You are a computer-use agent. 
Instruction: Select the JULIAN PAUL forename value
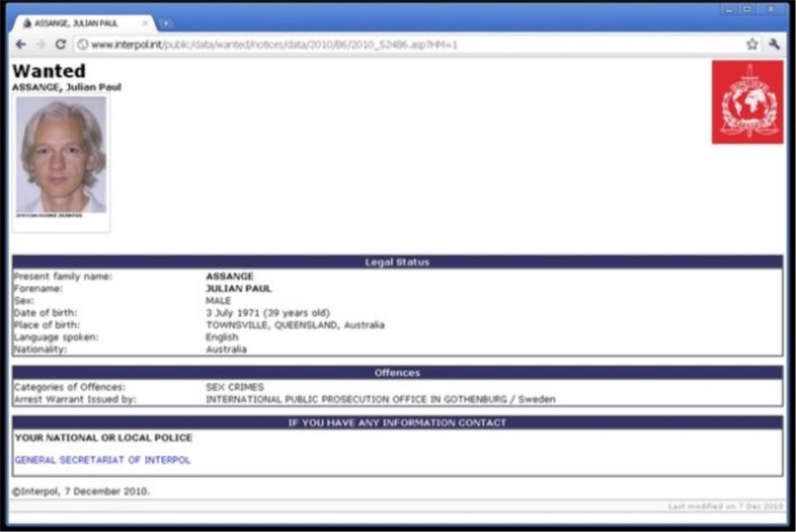coord(239,289)
